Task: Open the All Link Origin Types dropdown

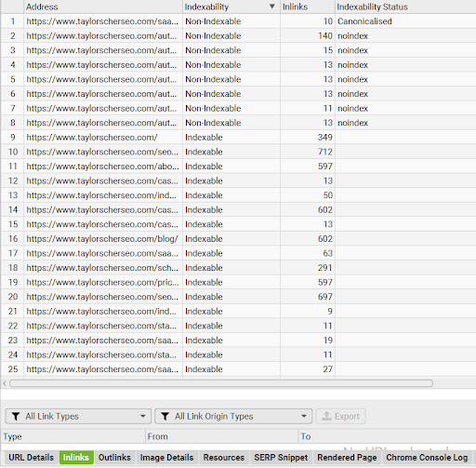Action: click(x=233, y=416)
